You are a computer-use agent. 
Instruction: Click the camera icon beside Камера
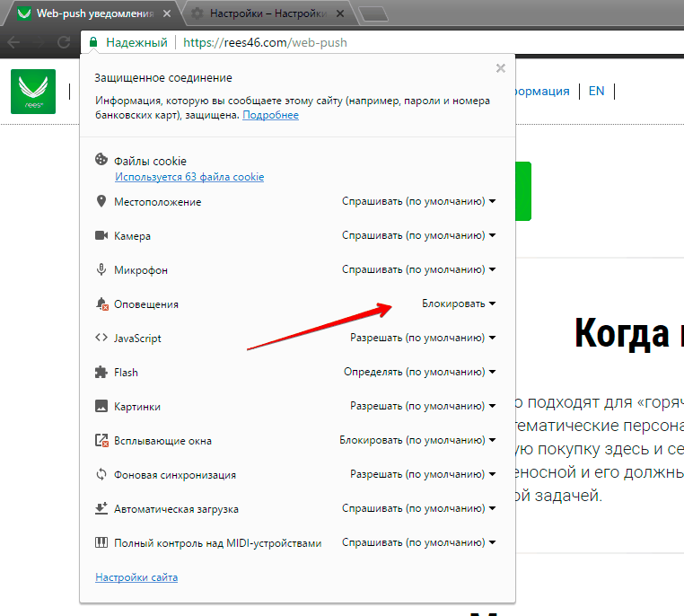[101, 235]
